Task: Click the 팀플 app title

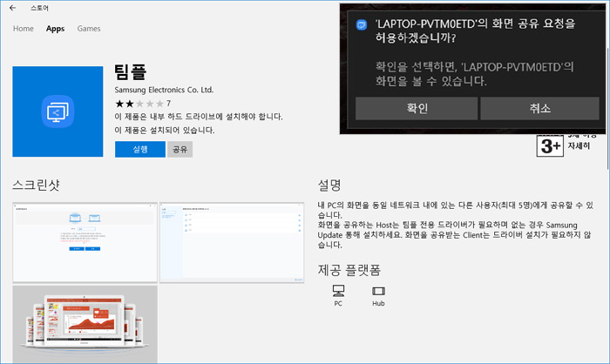Action: pyautogui.click(x=131, y=72)
